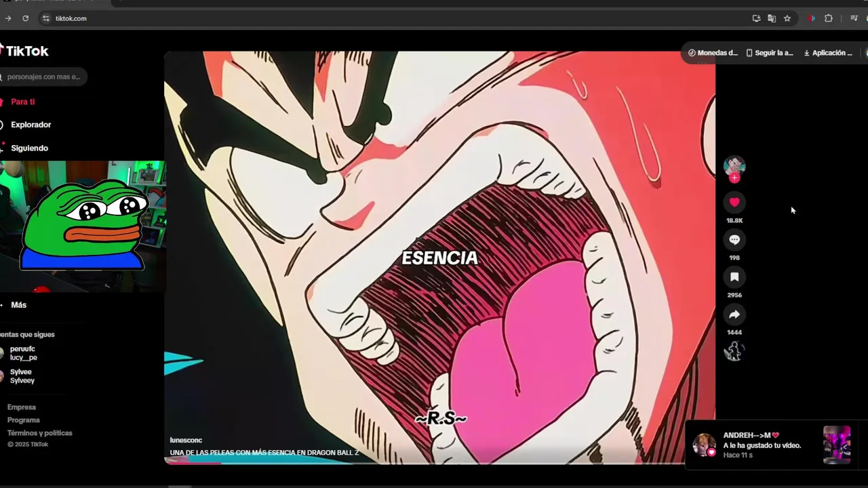Open comments via speech bubble icon
The height and width of the screenshot is (488, 868).
click(734, 239)
